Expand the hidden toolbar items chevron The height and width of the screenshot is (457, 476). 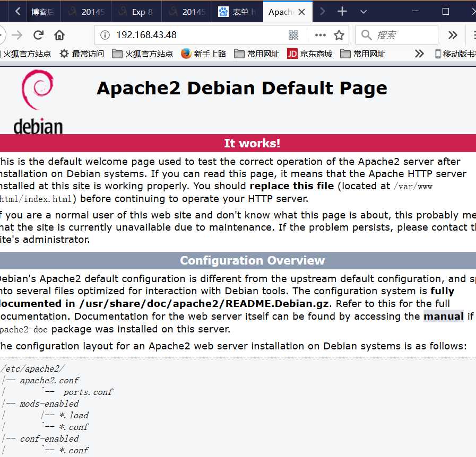pyautogui.click(x=452, y=35)
